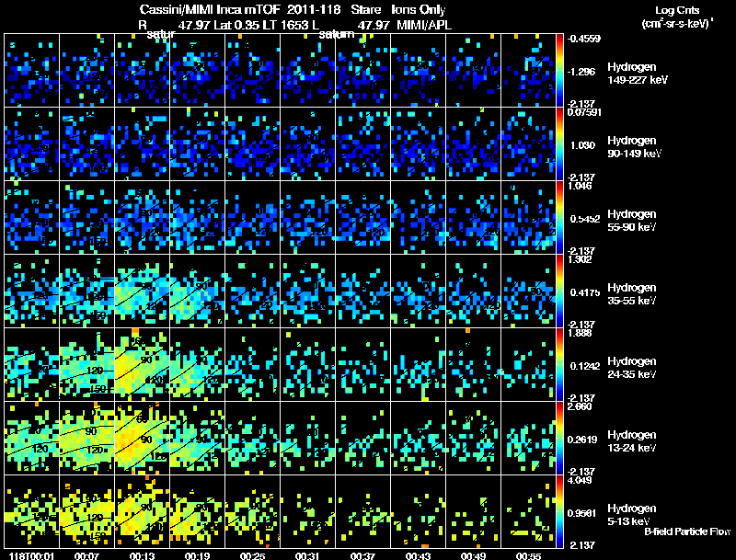Select the Hydrogen 5-13 keV label
The width and height of the screenshot is (736, 560).
[x=632, y=515]
